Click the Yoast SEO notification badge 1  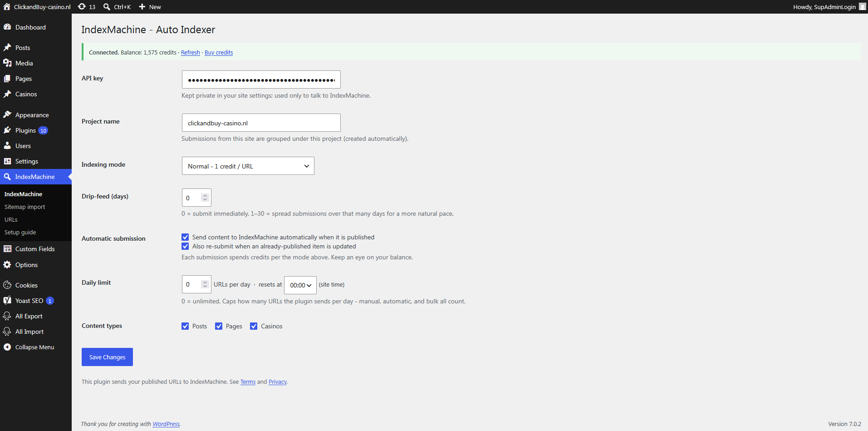click(50, 301)
